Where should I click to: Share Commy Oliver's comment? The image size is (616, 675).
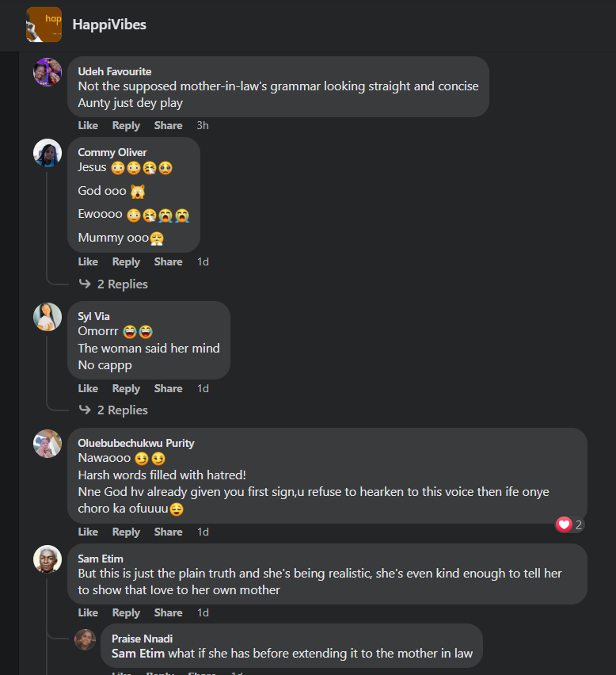coord(168,261)
